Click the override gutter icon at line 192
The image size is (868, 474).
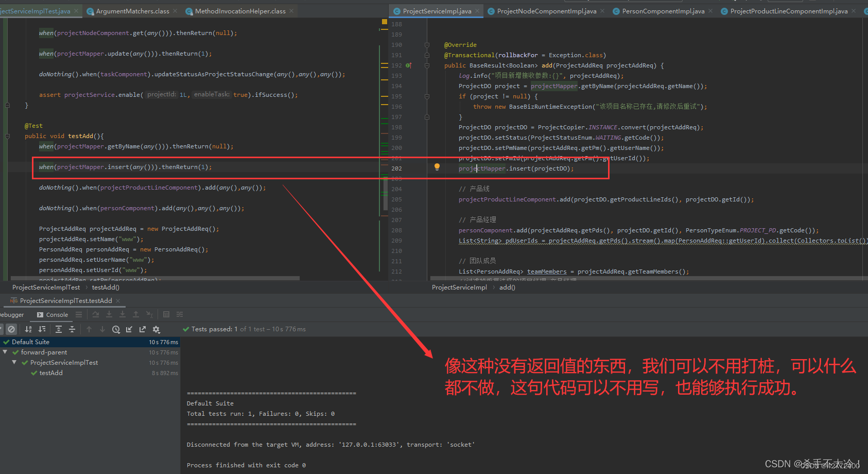coord(408,65)
